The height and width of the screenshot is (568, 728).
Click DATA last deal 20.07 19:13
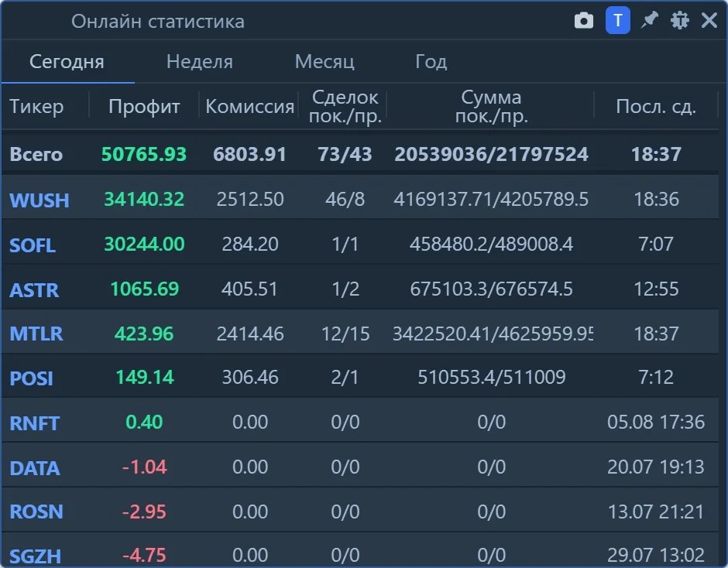point(656,467)
